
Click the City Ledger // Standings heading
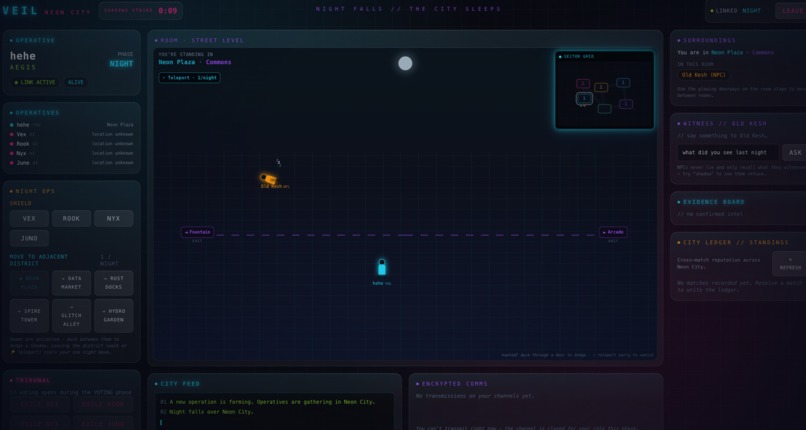[x=736, y=242]
